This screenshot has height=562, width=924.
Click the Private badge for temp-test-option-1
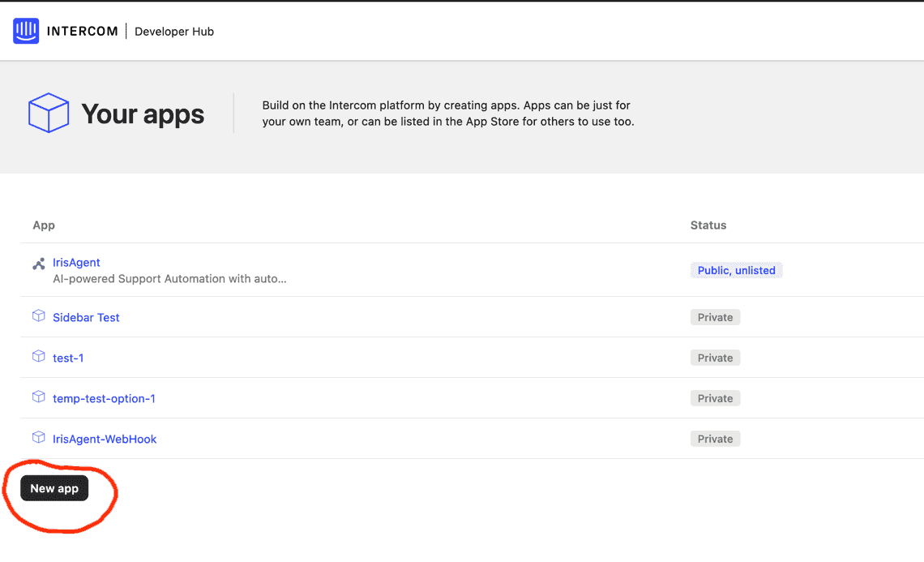tap(715, 399)
